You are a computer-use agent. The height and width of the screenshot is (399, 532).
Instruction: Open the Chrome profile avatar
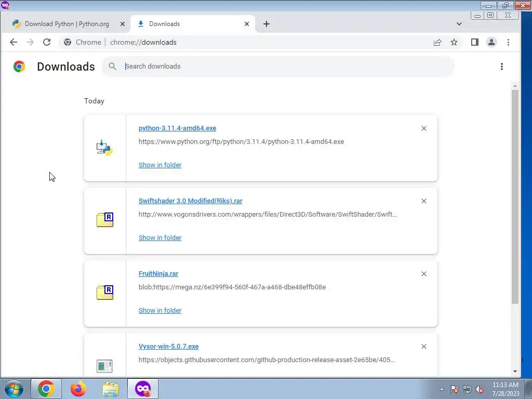pyautogui.click(x=491, y=42)
